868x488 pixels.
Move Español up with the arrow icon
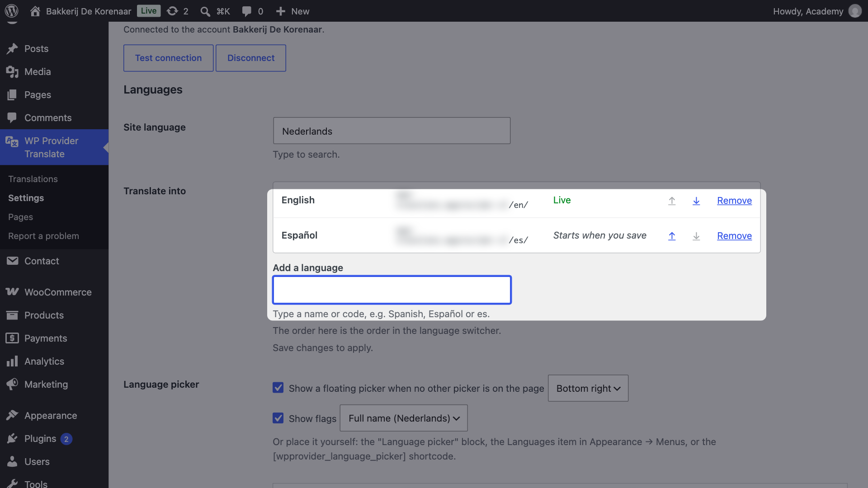point(672,236)
